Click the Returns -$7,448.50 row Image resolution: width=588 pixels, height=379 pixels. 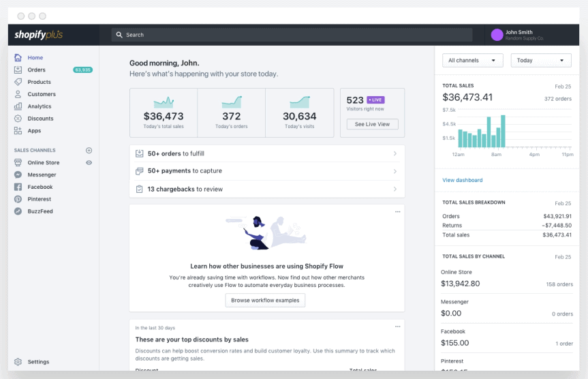click(x=507, y=226)
